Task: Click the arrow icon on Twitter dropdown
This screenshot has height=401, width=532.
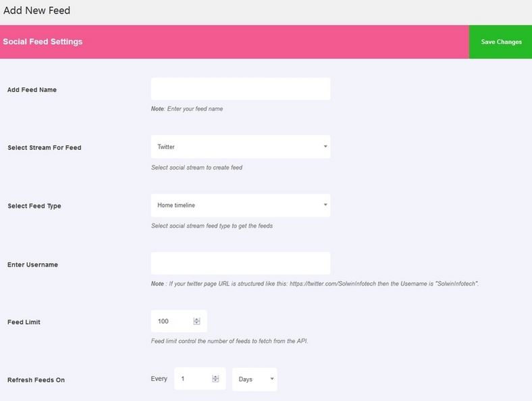Action: pos(325,146)
